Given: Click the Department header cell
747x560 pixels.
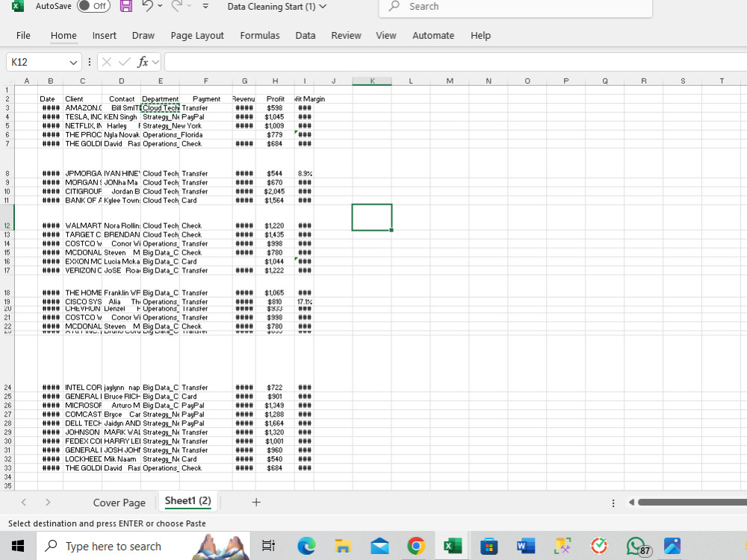Looking at the screenshot, I should 160,99.
